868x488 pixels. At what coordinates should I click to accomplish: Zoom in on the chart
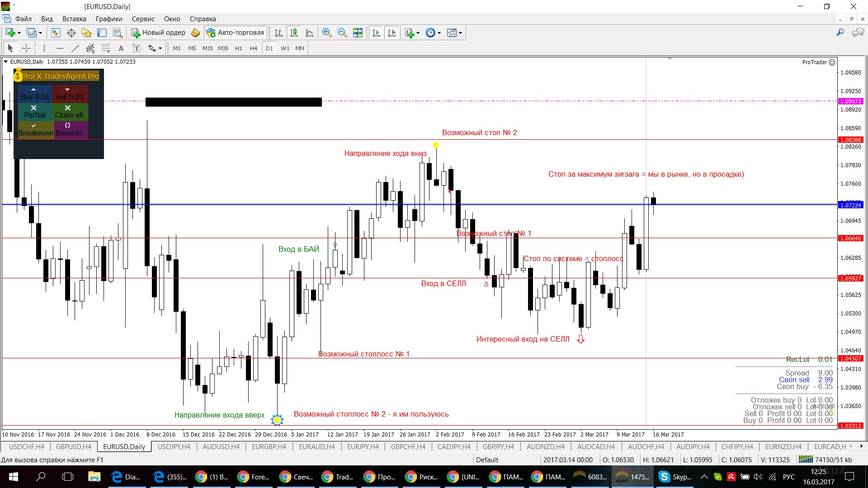tap(327, 33)
